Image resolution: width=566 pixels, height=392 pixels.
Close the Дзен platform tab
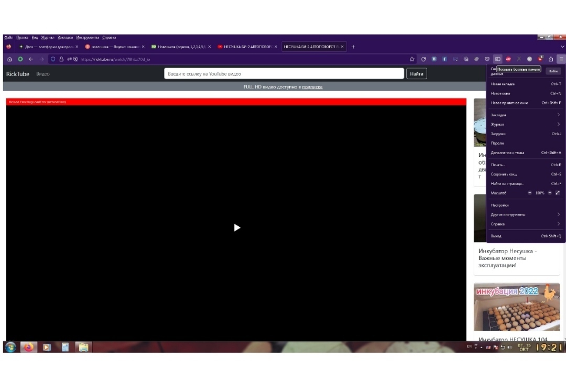click(77, 47)
